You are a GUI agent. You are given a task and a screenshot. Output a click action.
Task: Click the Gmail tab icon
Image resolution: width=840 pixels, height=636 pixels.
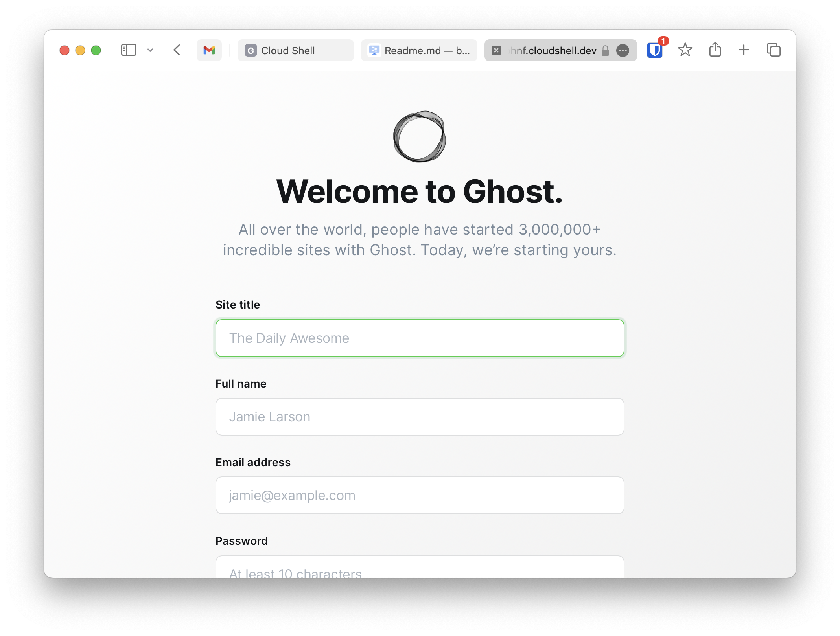pos(209,50)
